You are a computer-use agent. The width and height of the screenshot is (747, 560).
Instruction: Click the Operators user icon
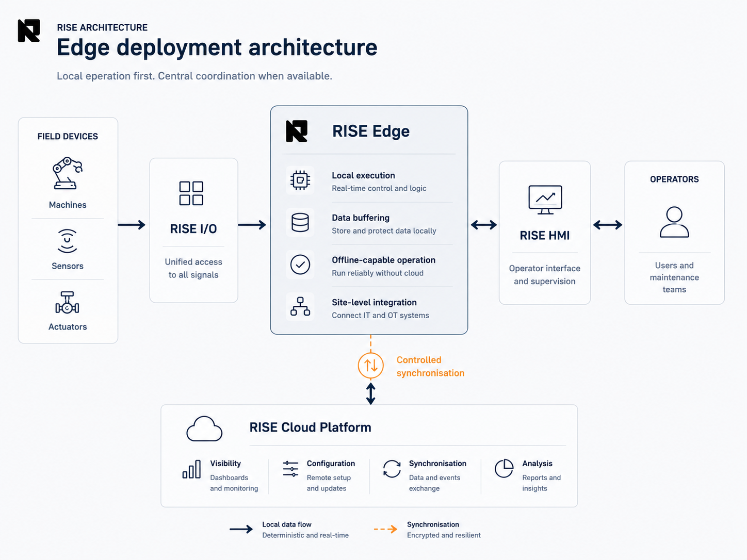click(674, 222)
